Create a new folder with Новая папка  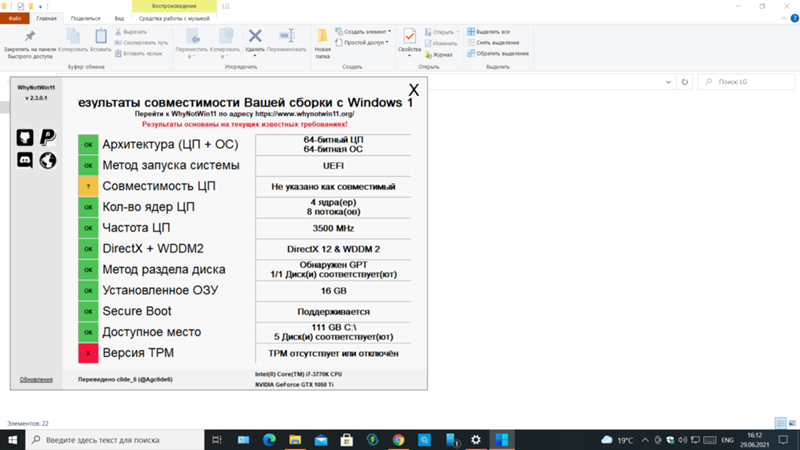pyautogui.click(x=322, y=44)
